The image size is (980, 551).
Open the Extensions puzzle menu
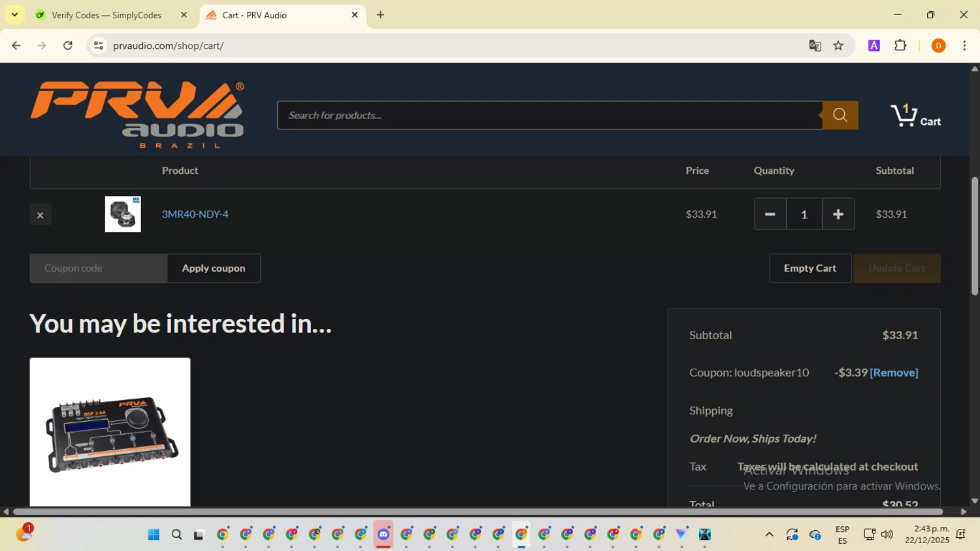[x=900, y=46]
